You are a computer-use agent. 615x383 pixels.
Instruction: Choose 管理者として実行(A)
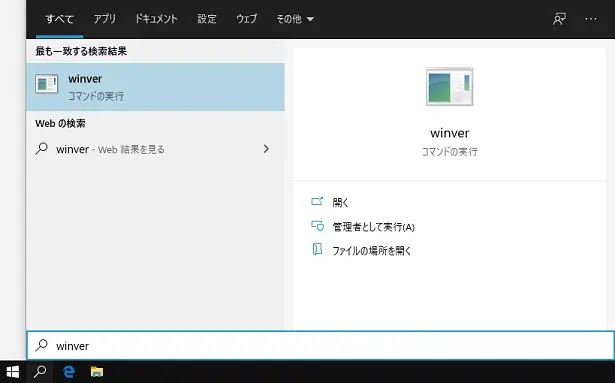pos(373,227)
